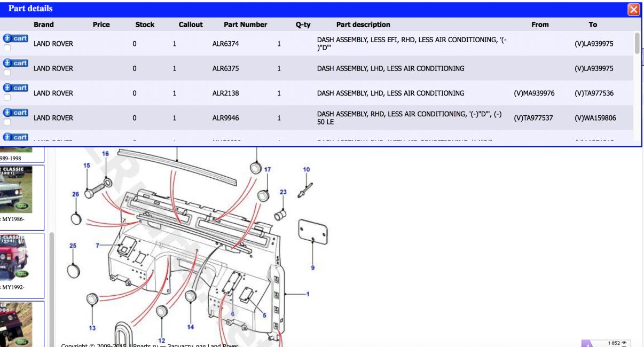644x347 pixels.
Task: Click the To value (V)WA159806
Action: tap(595, 118)
